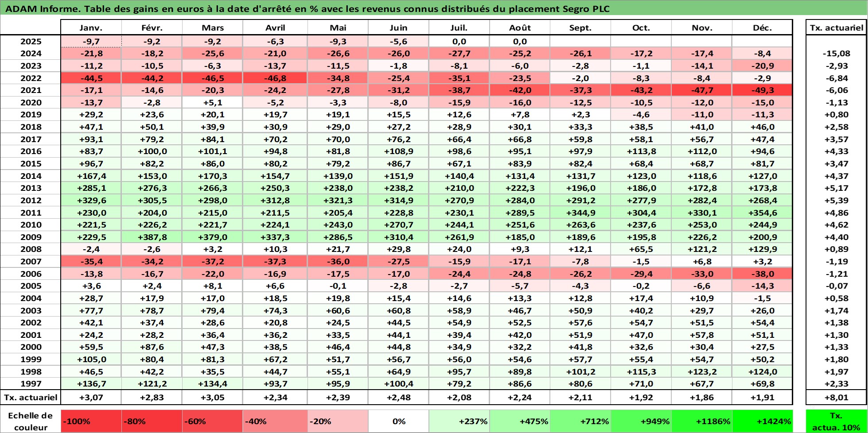Click cell -37,3 in the 2007 row
This screenshot has width=868, height=433.
click(x=275, y=262)
